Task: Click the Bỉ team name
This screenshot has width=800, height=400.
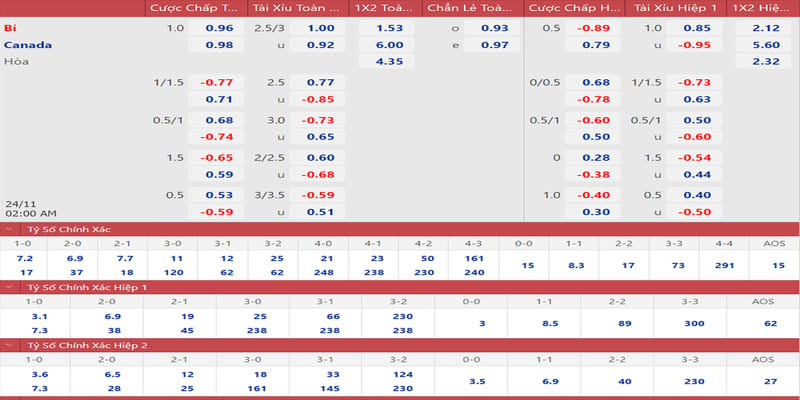Action: pyautogui.click(x=9, y=28)
